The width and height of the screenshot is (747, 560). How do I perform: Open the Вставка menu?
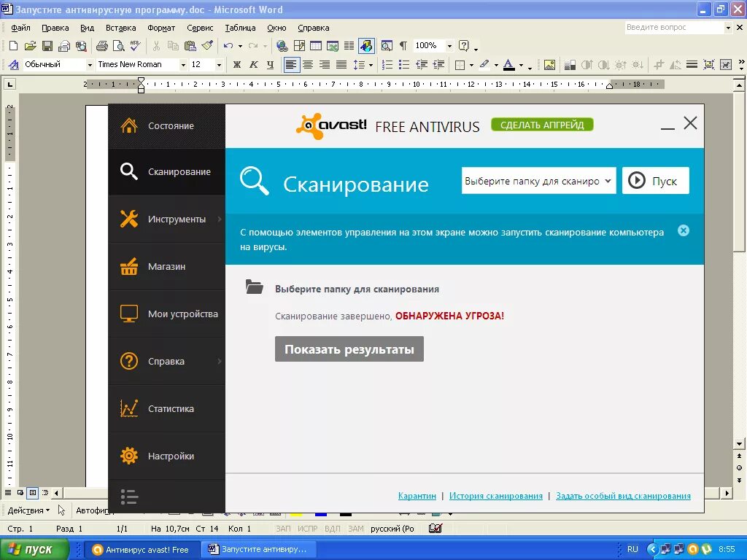click(x=120, y=28)
